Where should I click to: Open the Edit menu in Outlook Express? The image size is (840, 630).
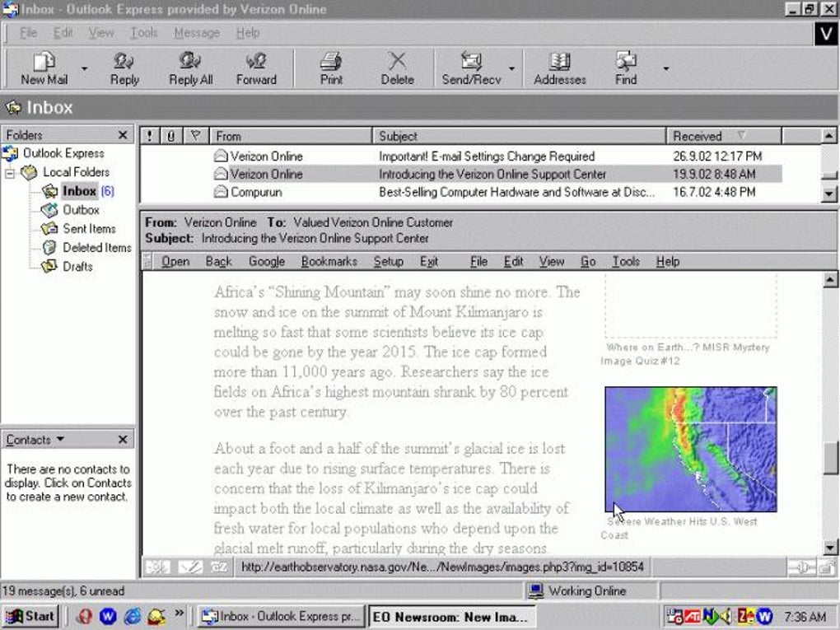tap(63, 33)
